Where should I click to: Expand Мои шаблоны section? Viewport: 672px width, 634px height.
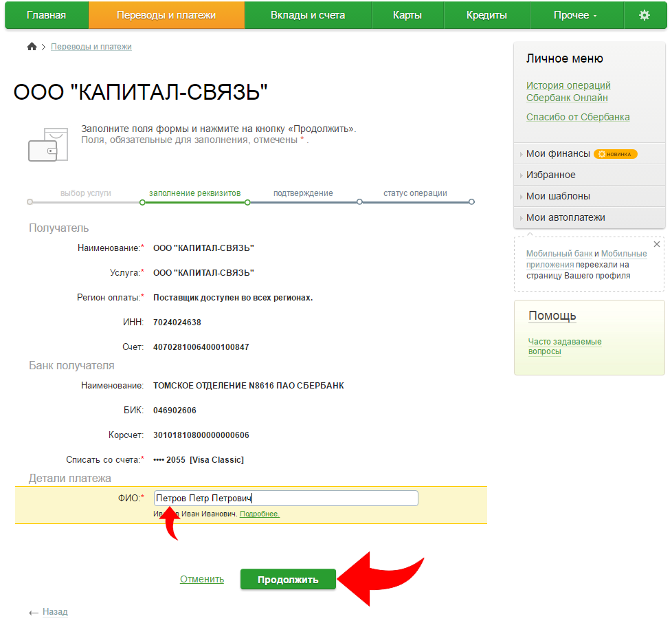point(557,197)
